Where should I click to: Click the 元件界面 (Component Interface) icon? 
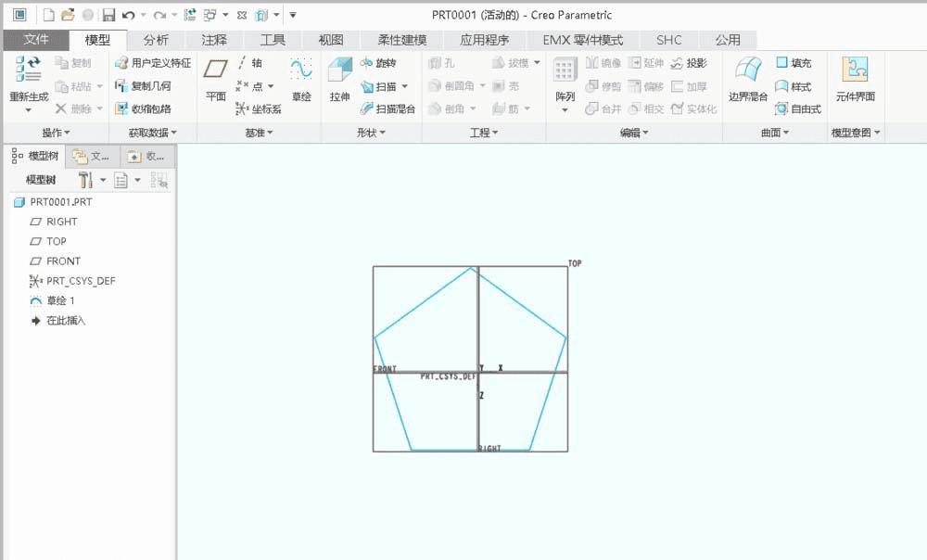[x=854, y=82]
